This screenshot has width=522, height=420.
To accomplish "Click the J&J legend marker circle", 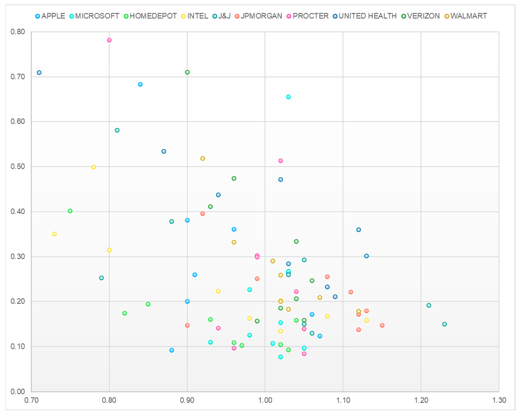I will (214, 16).
